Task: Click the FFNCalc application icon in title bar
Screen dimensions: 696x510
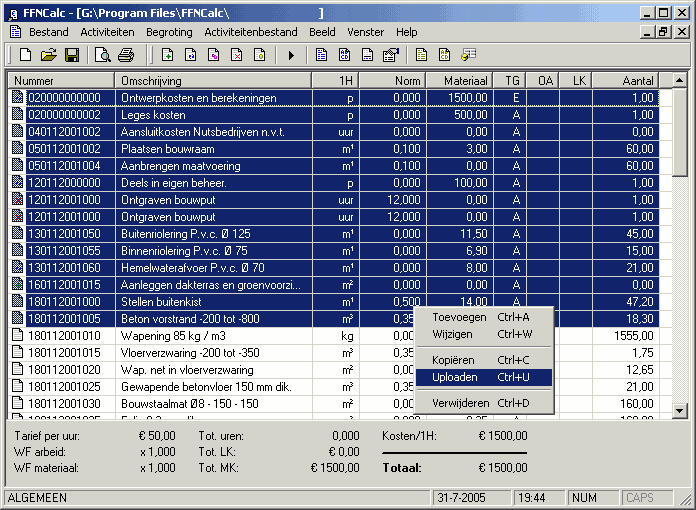Action: 13,13
